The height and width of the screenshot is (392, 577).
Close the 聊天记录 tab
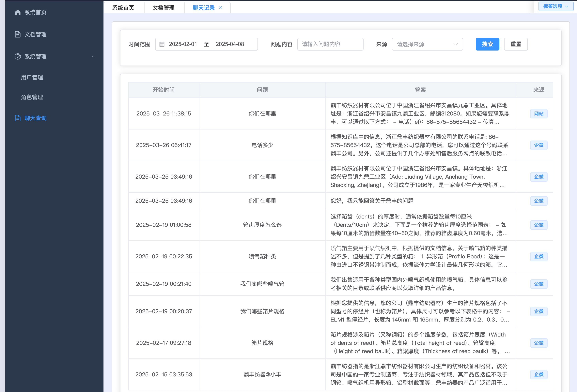pos(220,8)
